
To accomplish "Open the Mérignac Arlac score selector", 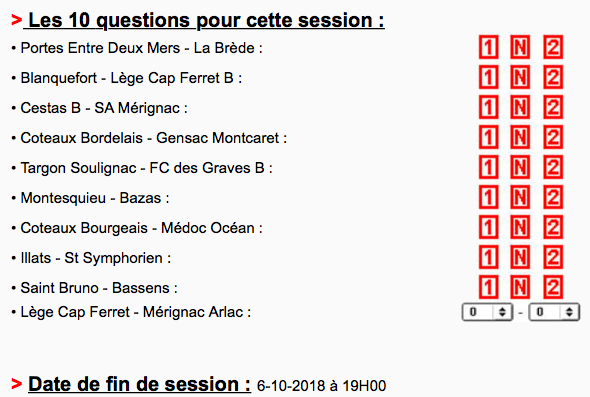I will click(x=554, y=312).
